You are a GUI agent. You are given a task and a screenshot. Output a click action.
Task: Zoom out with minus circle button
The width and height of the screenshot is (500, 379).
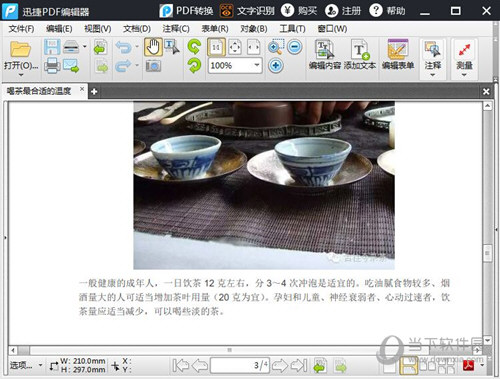click(x=295, y=47)
